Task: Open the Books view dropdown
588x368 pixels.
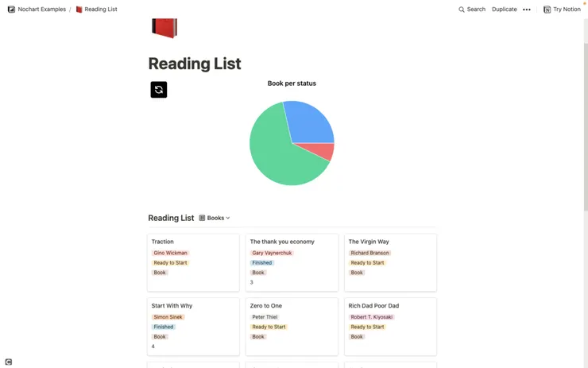Action: [x=215, y=218]
